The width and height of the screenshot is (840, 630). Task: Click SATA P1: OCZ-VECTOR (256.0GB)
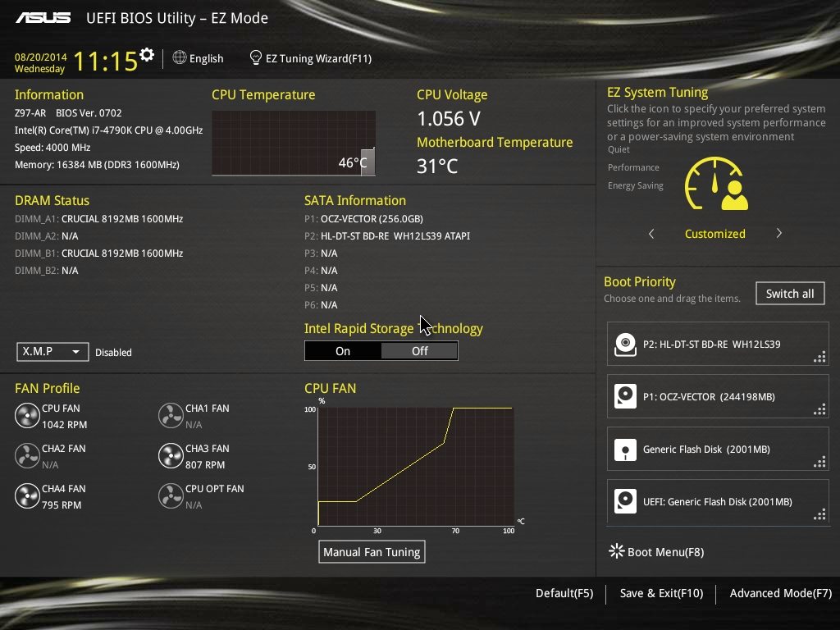point(363,218)
